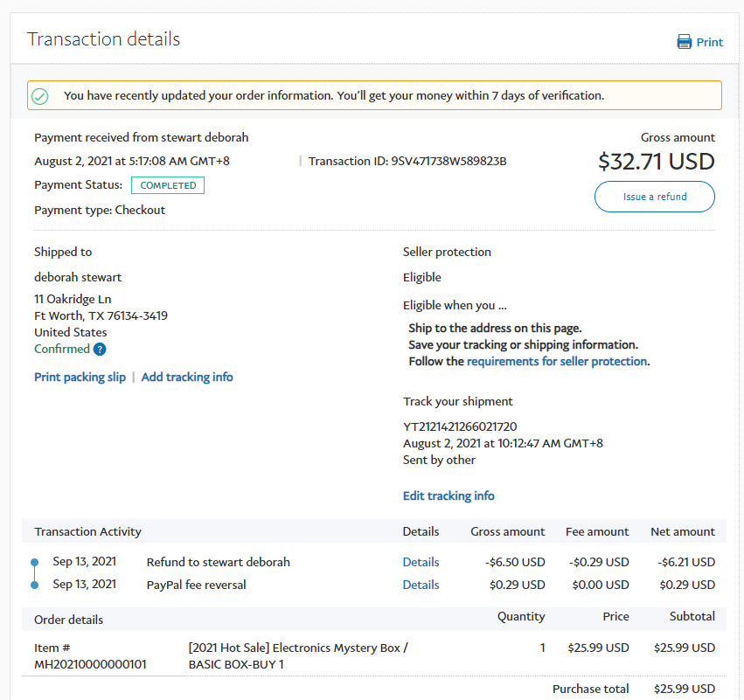Screen dimensions: 744x700
Task: Click the transaction ID 9SV471738W589823B
Action: pyautogui.click(x=451, y=161)
